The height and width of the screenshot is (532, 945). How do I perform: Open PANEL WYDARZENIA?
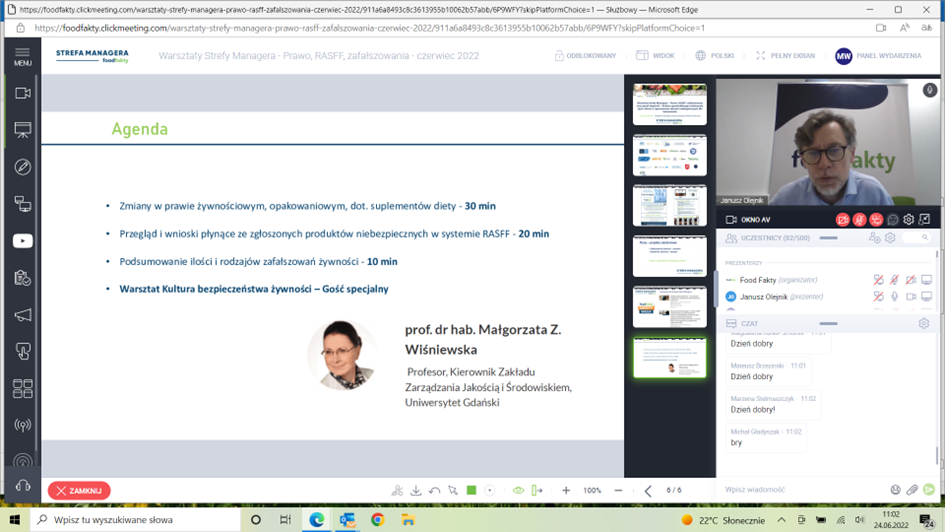[878, 56]
